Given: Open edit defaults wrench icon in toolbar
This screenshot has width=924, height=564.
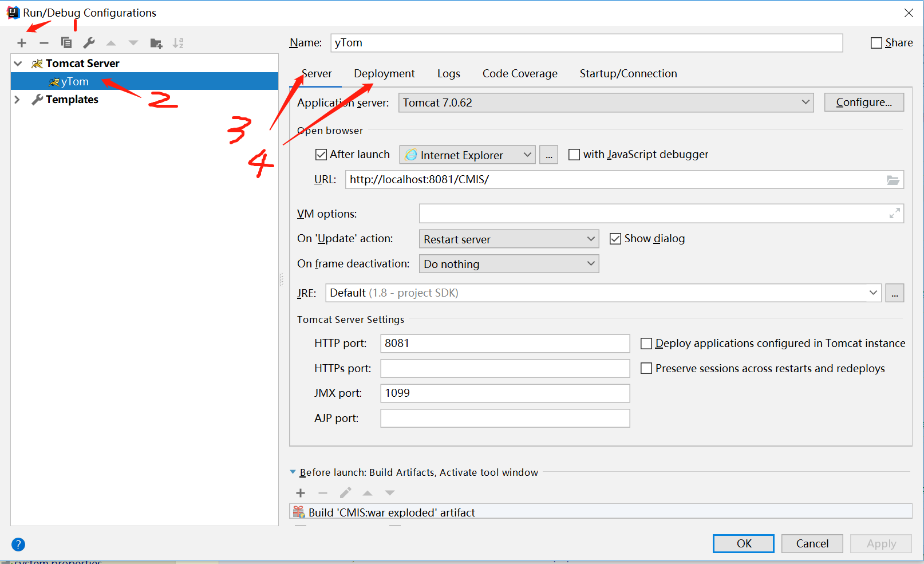Looking at the screenshot, I should (x=89, y=43).
